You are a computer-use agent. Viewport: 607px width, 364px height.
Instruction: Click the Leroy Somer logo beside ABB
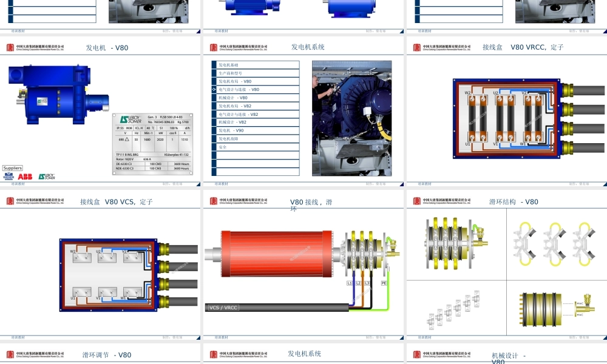(x=46, y=177)
